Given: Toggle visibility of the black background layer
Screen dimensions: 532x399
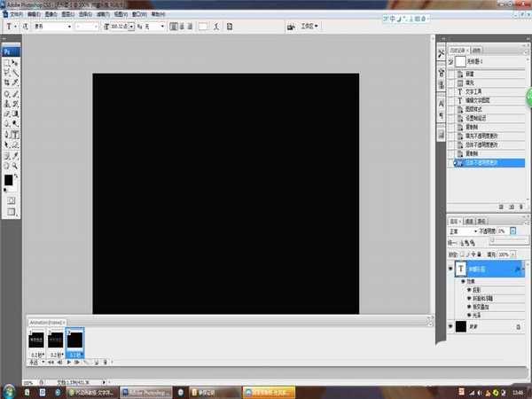Looking at the screenshot, I should tap(450, 327).
